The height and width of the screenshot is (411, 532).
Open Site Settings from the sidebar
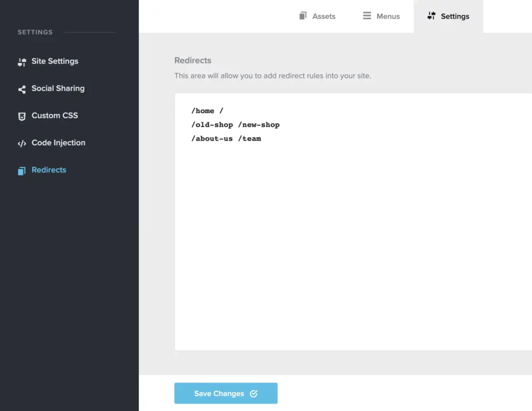point(55,61)
